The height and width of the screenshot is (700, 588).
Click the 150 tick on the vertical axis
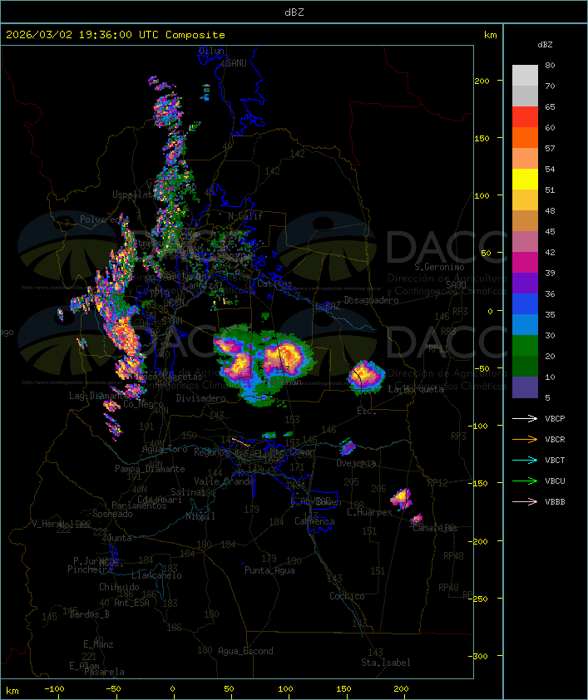[x=482, y=138]
